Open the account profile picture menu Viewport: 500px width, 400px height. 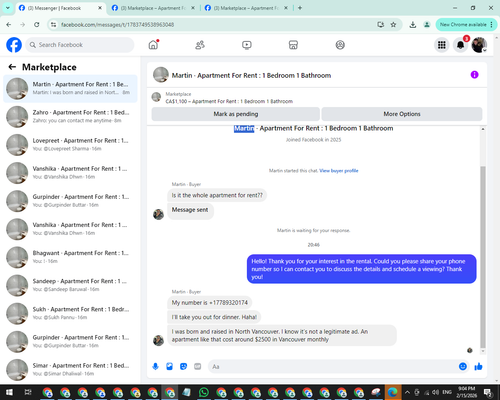(x=479, y=45)
